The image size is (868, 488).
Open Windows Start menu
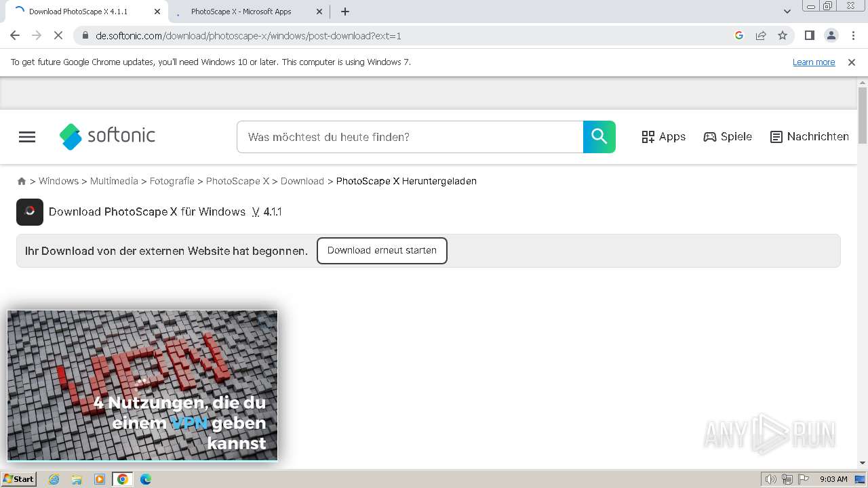tap(19, 479)
